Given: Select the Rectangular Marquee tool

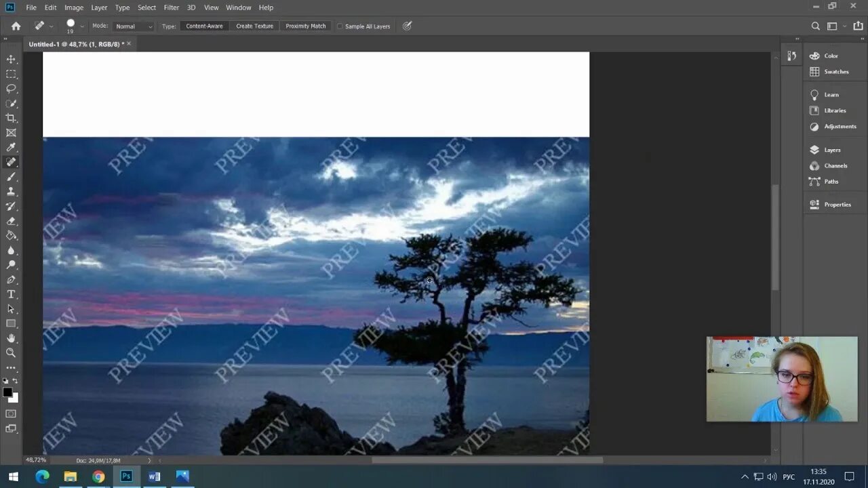Looking at the screenshot, I should pyautogui.click(x=11, y=74).
